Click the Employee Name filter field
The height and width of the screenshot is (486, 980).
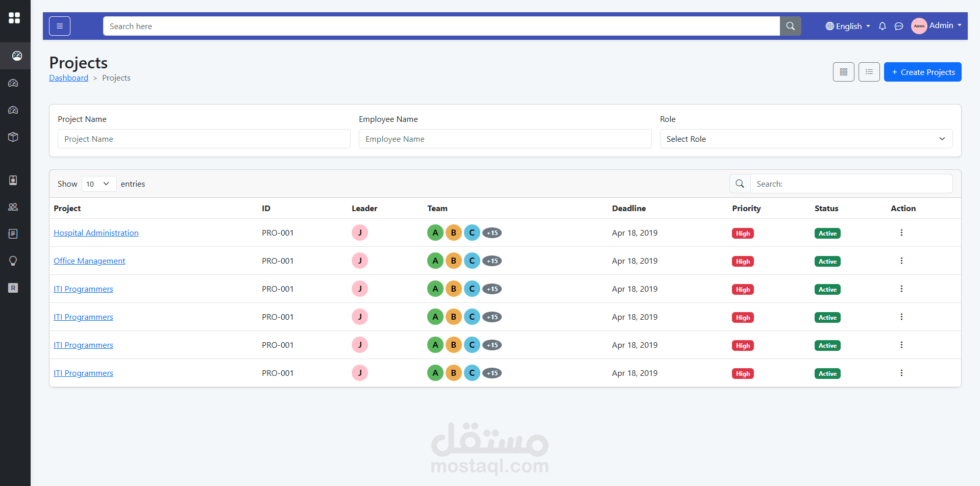coord(505,139)
